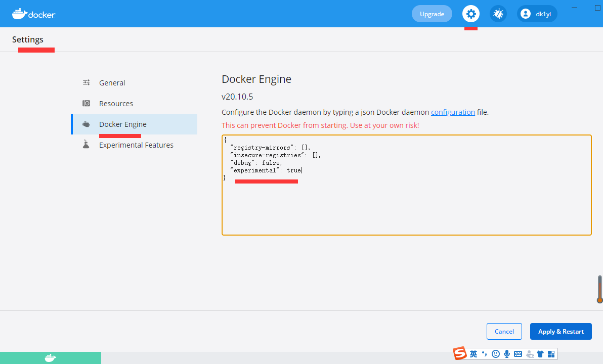Click the Upgrade button
Screen dimensions: 603x364
[x=432, y=14]
